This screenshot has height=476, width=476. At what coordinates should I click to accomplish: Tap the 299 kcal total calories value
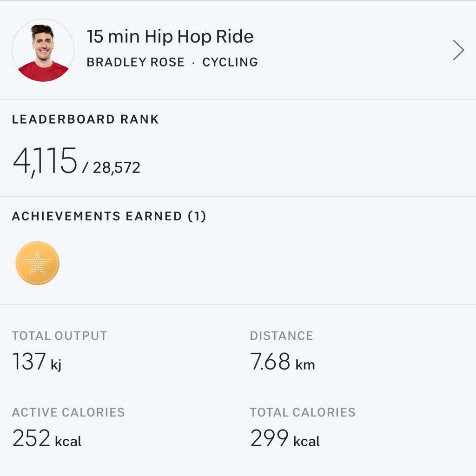pos(285,438)
